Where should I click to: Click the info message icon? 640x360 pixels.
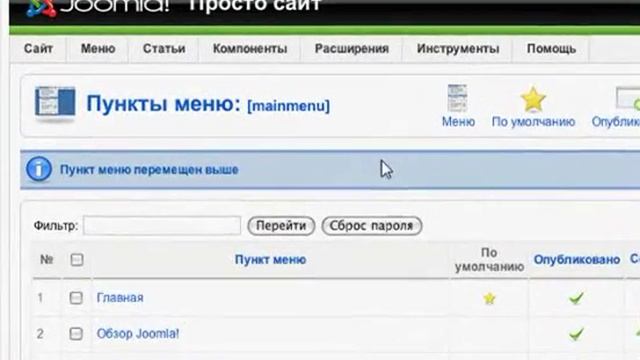39,169
